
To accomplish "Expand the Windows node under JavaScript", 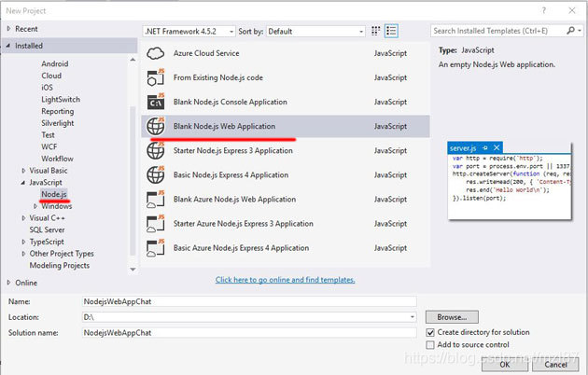I will [x=35, y=206].
